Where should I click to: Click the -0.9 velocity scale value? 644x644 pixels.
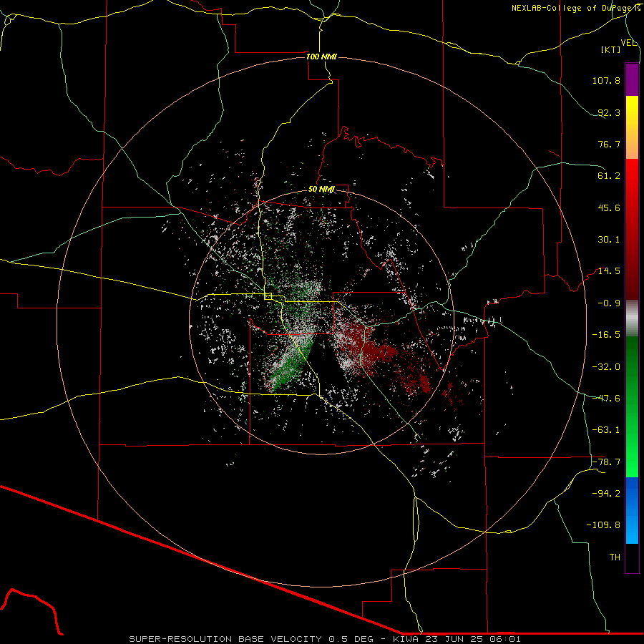point(609,303)
